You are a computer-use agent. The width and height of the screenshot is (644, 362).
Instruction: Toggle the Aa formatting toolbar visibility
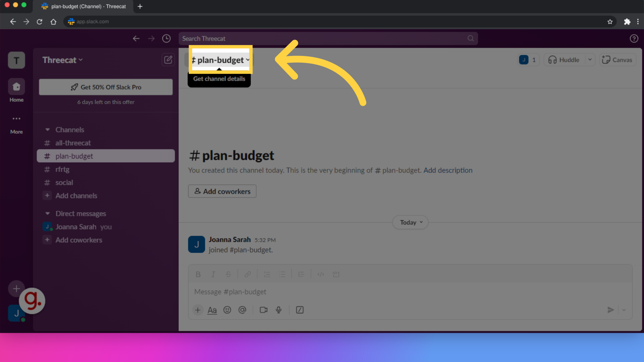point(212,310)
